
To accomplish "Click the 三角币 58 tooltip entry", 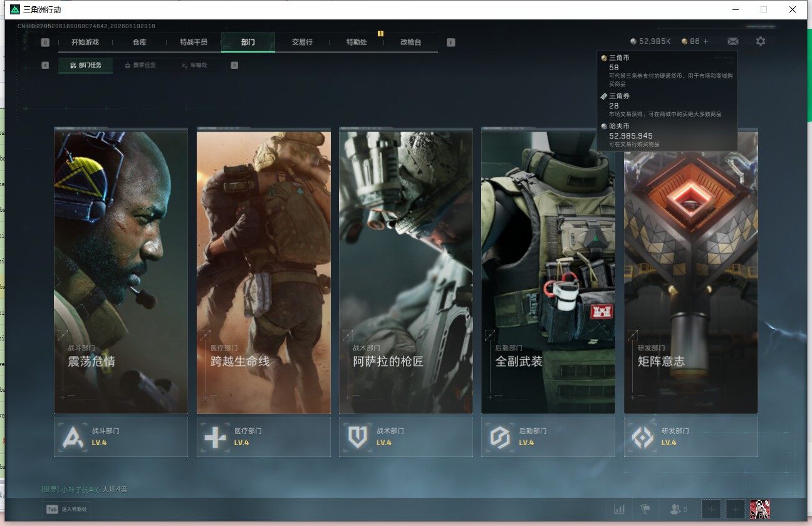I will (x=667, y=70).
